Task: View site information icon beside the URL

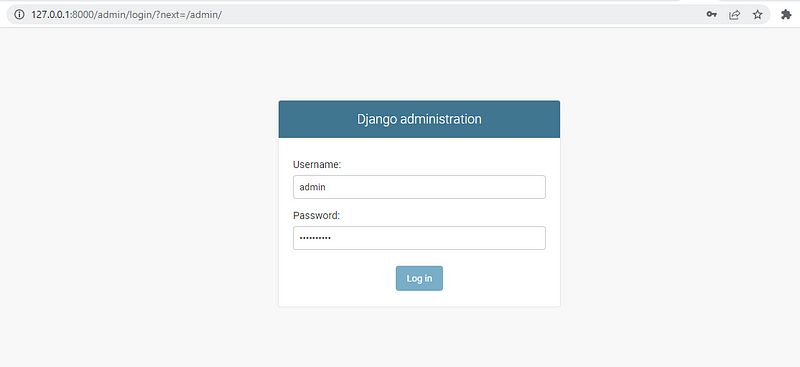Action: [x=19, y=14]
